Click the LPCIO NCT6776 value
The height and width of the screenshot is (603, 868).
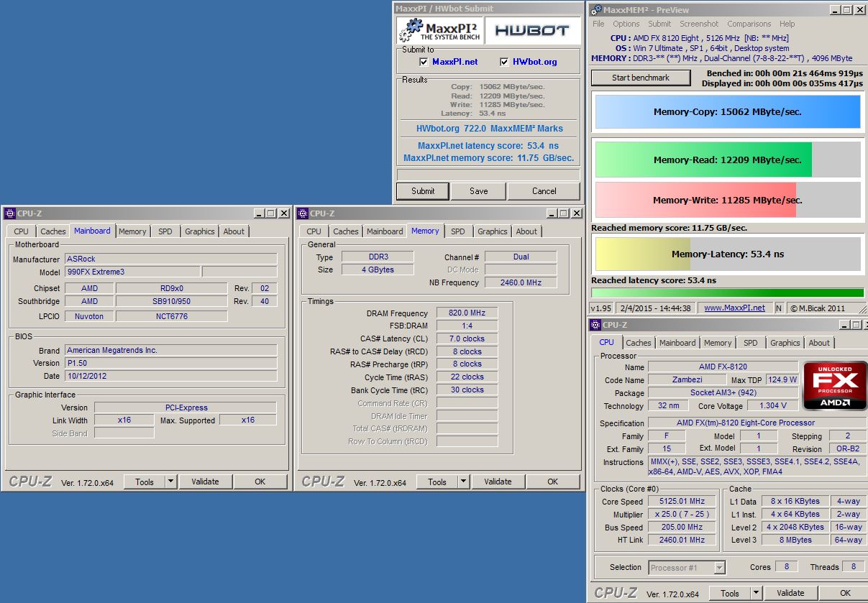[171, 316]
